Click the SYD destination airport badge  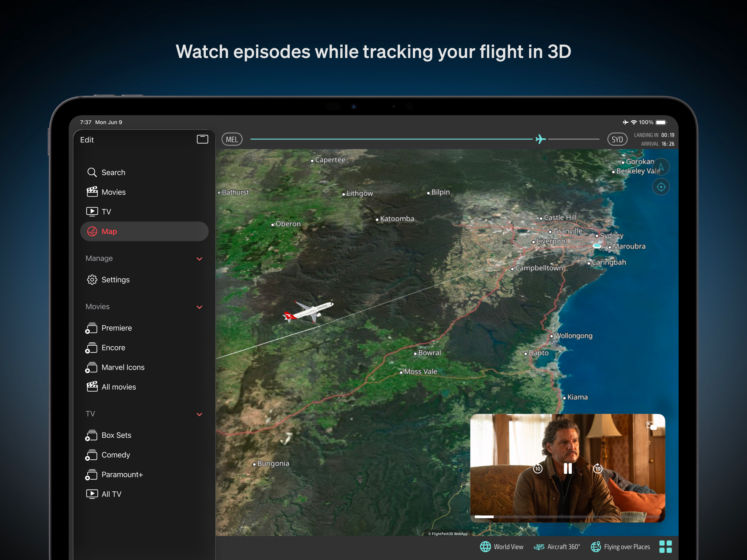click(x=617, y=139)
